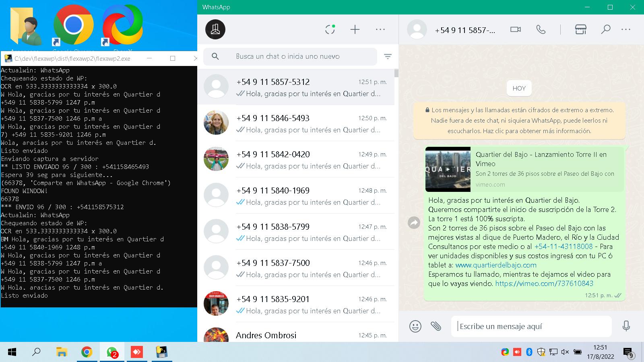
Task: Open the emoji picker
Action: tap(415, 326)
